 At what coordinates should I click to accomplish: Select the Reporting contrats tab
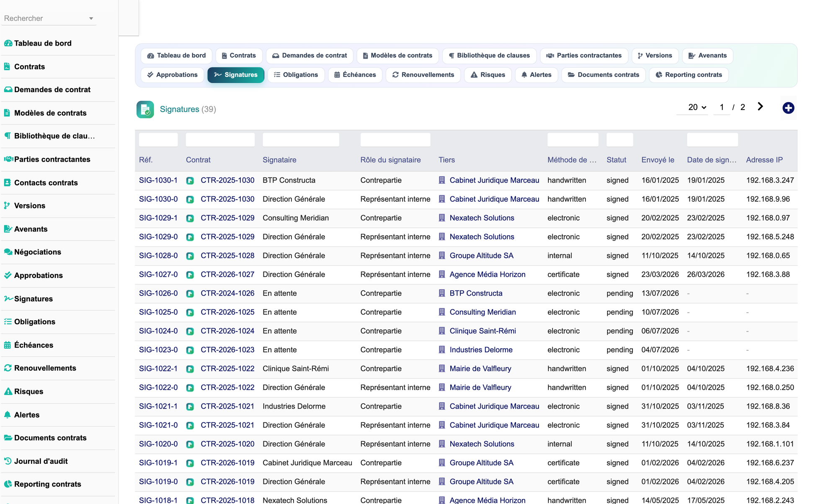pyautogui.click(x=689, y=75)
